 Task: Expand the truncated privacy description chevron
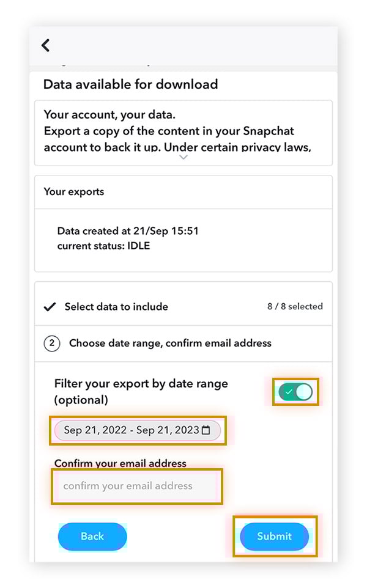coord(183,158)
